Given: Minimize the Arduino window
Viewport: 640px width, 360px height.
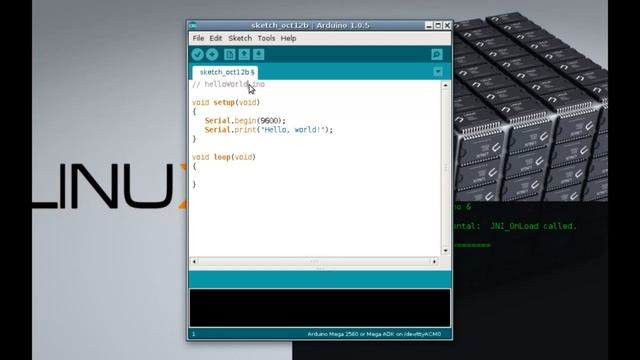Looking at the screenshot, I should [429, 25].
